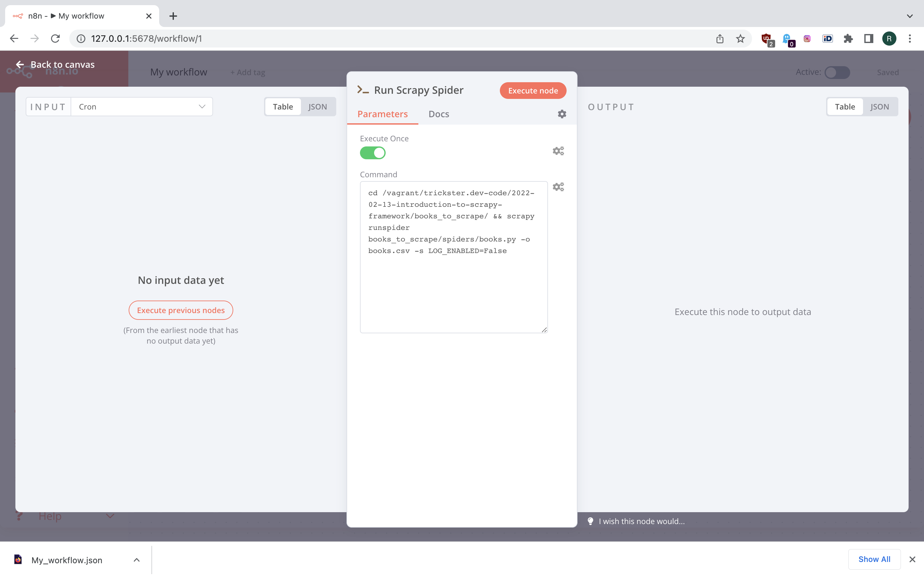924x578 pixels.
Task: Expand the Help chevron
Action: coord(110,516)
